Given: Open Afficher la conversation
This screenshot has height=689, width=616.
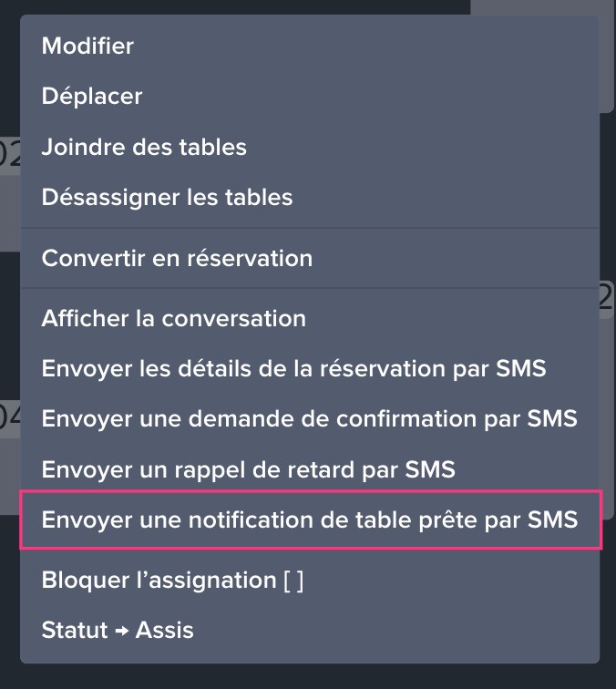Looking at the screenshot, I should tap(173, 319).
